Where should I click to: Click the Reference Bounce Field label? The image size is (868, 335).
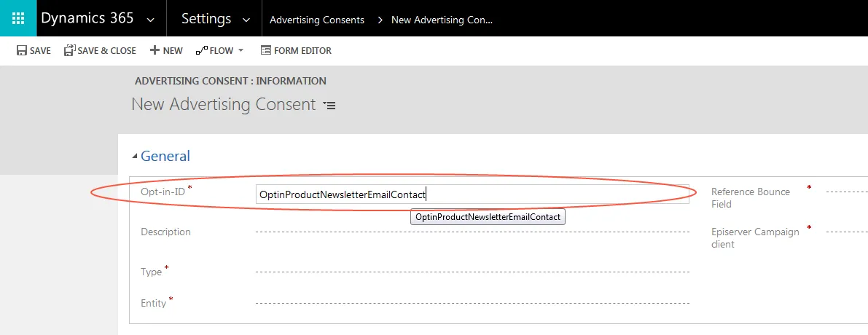point(751,198)
